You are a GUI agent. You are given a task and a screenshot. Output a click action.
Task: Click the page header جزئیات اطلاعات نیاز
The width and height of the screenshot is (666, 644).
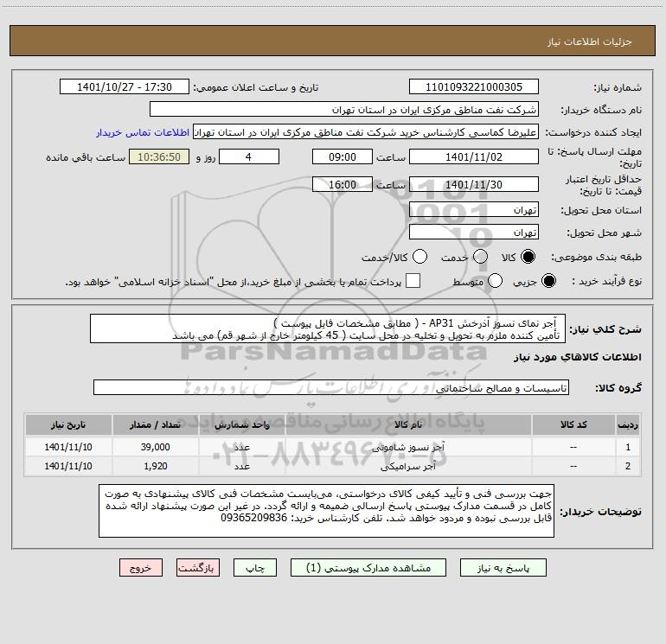coord(589,41)
